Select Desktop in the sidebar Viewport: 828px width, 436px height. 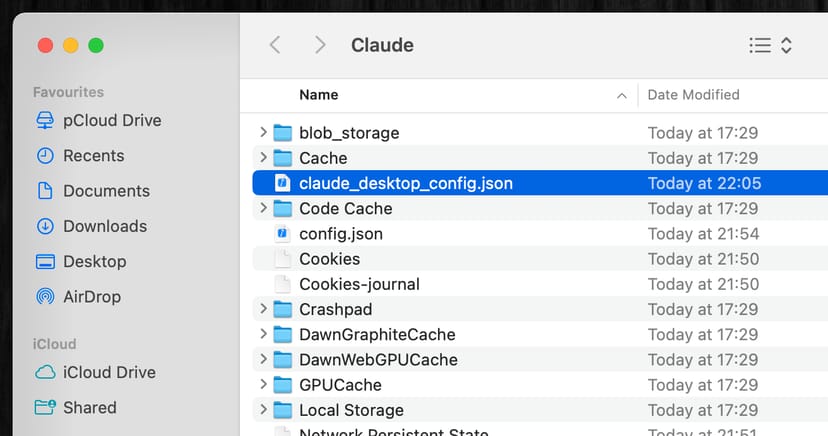(94, 261)
